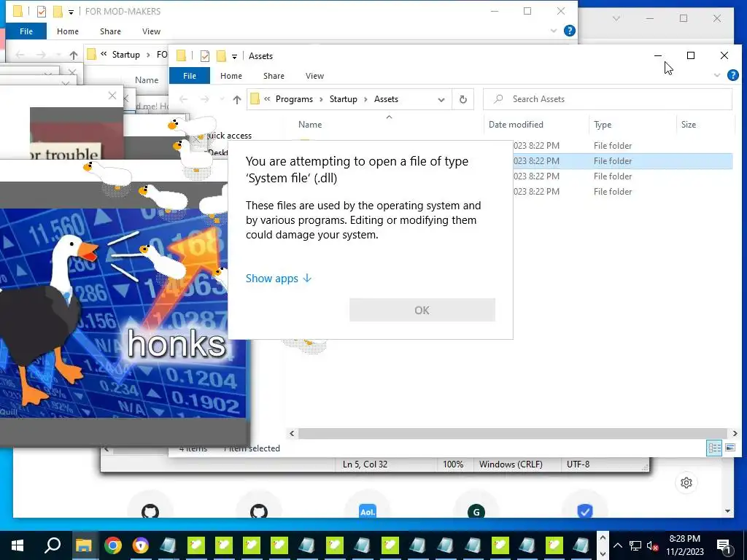This screenshot has width=747, height=560.
Task: Open the notification center icon
Action: coord(724,545)
